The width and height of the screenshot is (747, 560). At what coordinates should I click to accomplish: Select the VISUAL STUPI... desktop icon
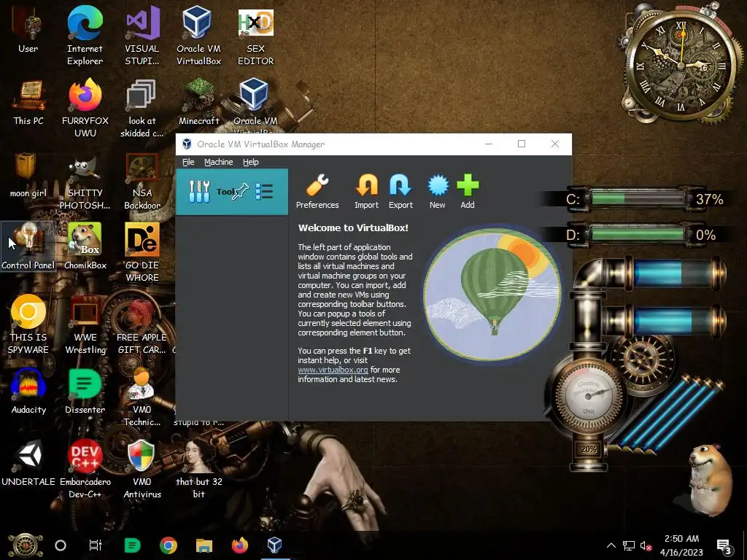[142, 36]
